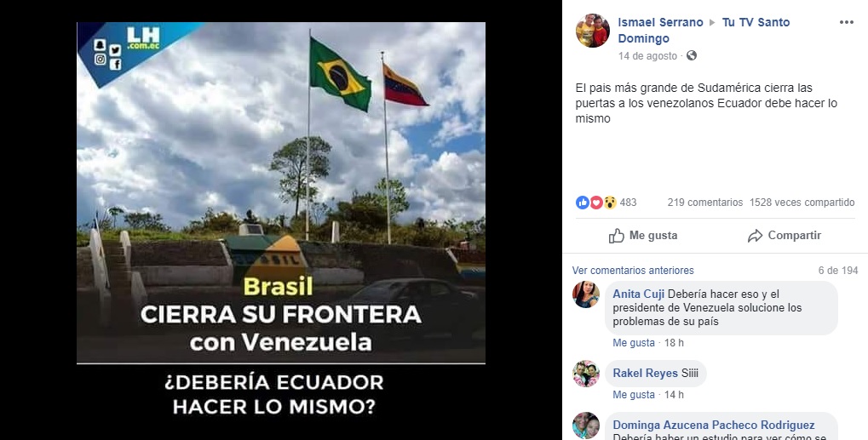Click Anita Cuji's avatar
Viewport: 868px width, 440px height.
point(586,294)
